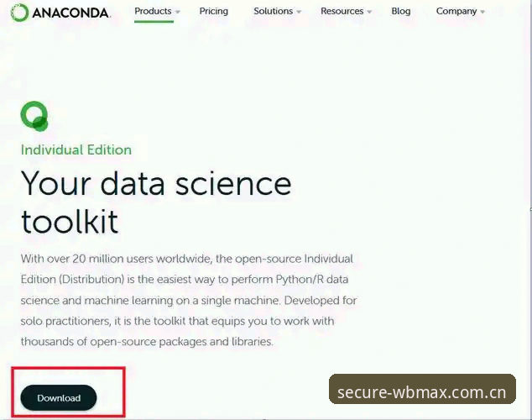This screenshot has height=420, width=532.
Task: Open the Solutions menu
Action: (x=273, y=11)
